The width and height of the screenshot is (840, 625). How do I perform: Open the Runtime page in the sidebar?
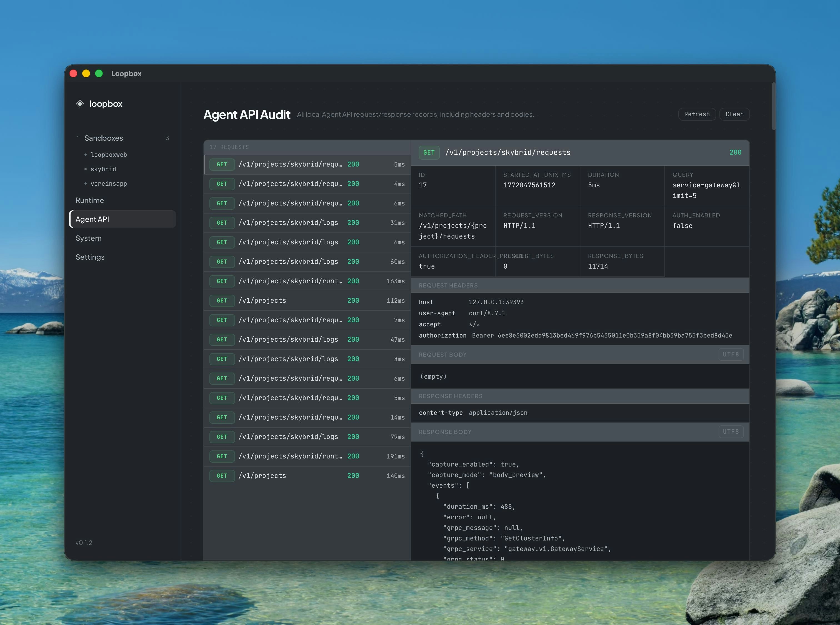[90, 200]
